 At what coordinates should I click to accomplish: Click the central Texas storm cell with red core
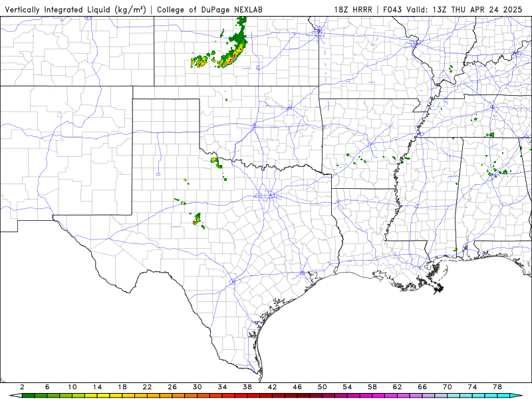pos(197,219)
